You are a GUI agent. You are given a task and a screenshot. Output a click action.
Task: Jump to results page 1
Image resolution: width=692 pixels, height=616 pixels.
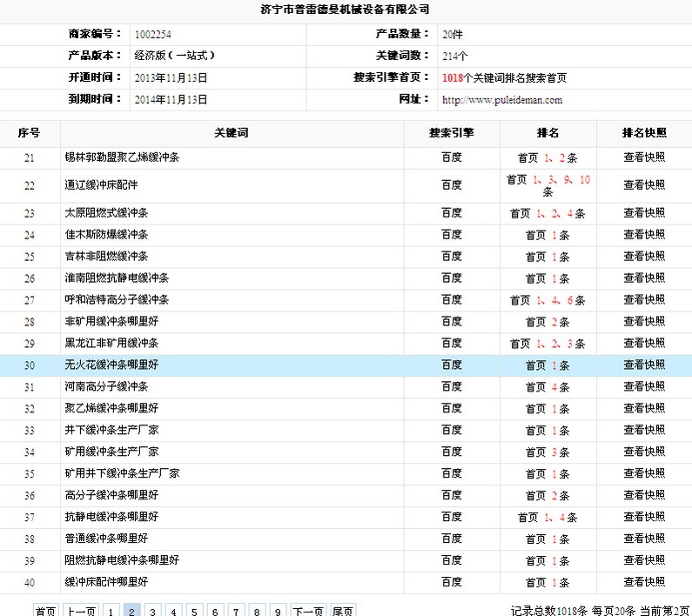pos(111,611)
